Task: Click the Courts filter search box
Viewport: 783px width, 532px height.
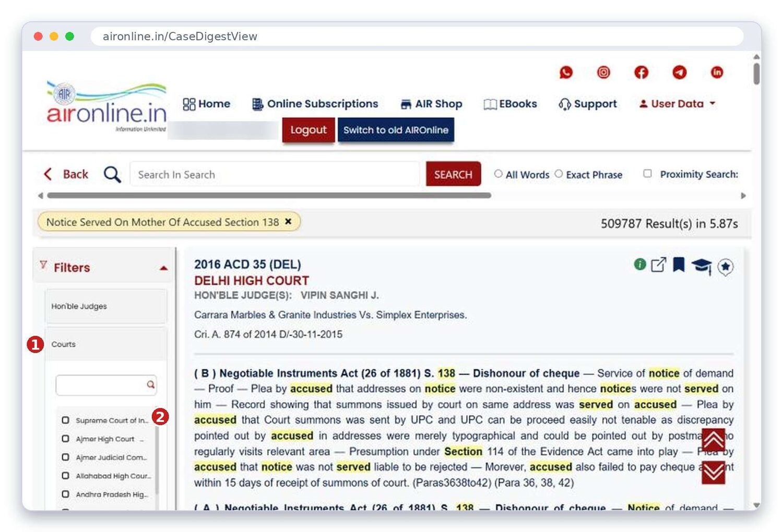Action: coord(106,385)
